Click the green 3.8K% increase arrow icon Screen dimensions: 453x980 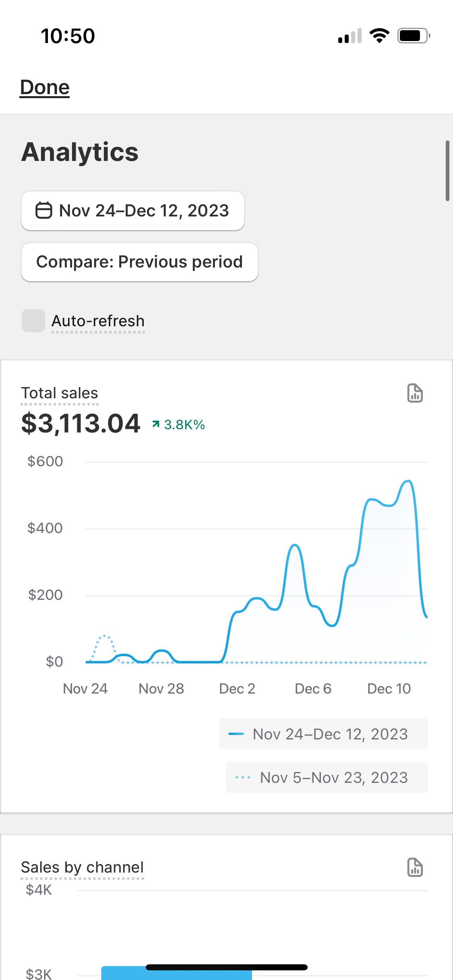click(156, 424)
